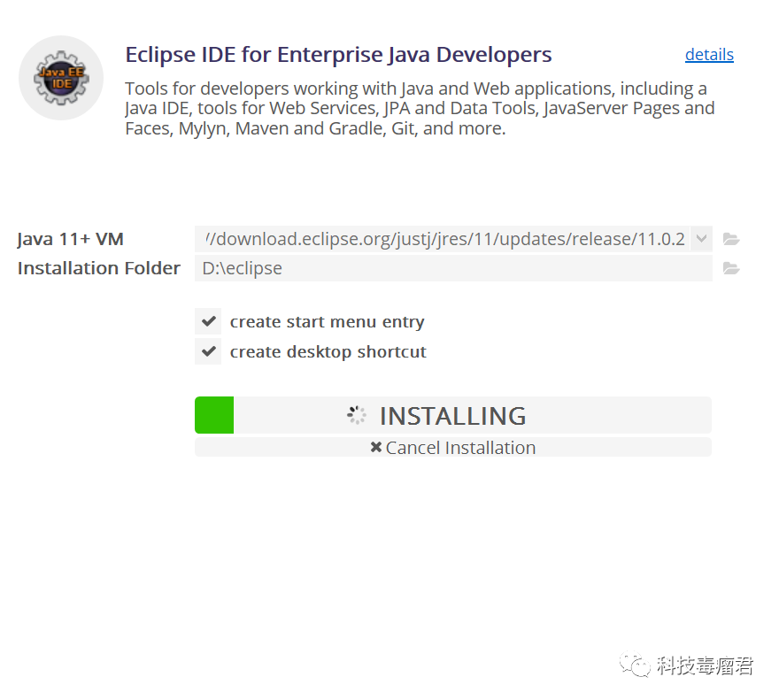Click the description starting 'Tools for developers'
Image resolution: width=779 pixels, height=700 pixels.
(420, 108)
